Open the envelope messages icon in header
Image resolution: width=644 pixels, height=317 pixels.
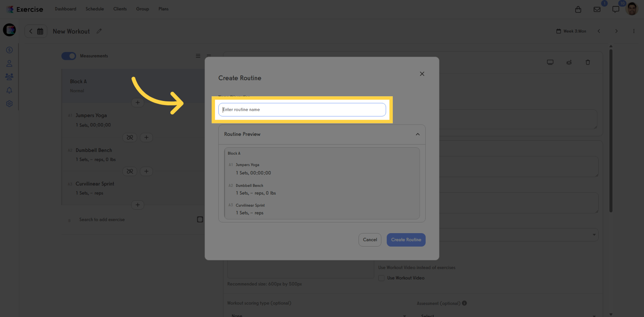point(597,8)
